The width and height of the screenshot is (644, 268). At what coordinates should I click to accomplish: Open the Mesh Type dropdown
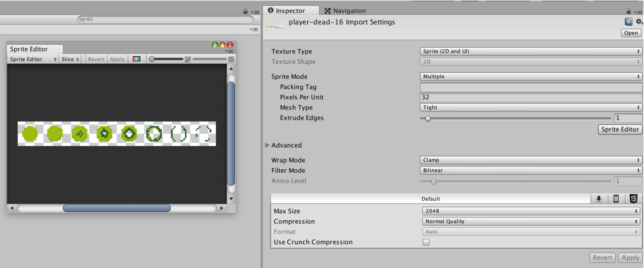(530, 107)
